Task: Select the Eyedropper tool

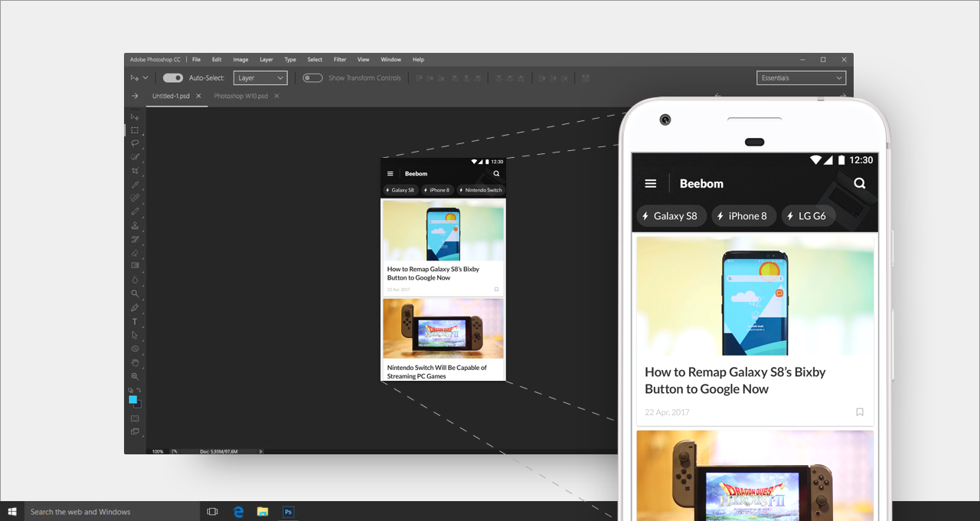Action: coord(135,185)
